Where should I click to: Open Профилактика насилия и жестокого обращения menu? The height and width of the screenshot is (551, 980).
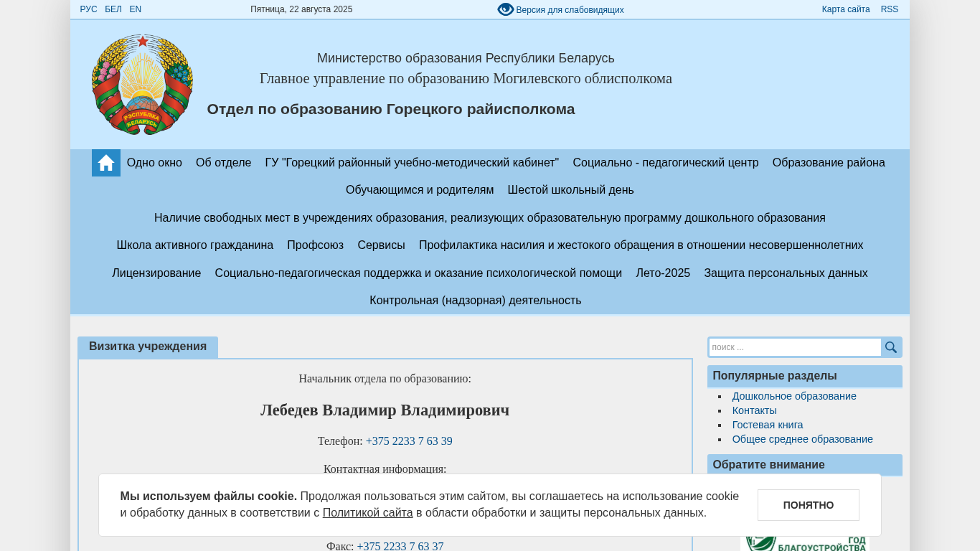point(641,245)
